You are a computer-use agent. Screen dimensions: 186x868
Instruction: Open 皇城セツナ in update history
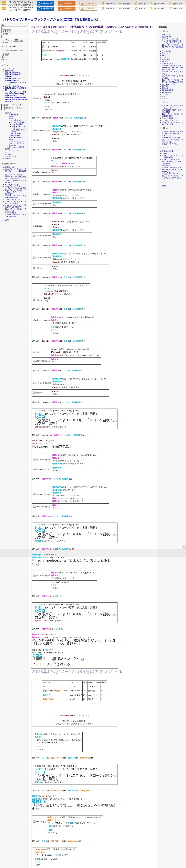[166, 53]
